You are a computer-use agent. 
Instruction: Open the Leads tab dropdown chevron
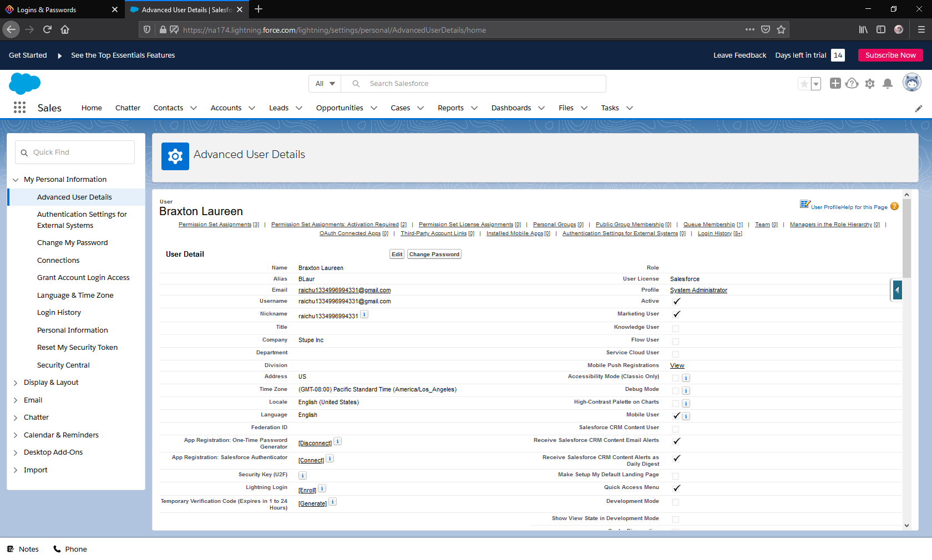coord(299,108)
